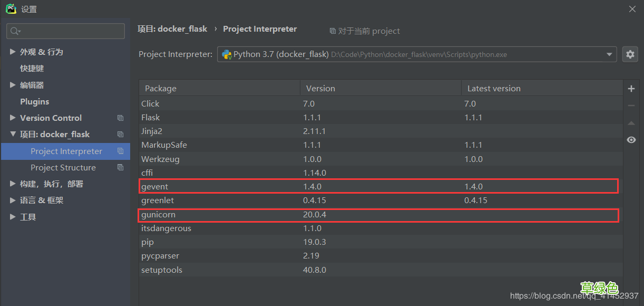
Task: Click the PyCharm logo in title bar
Action: coord(11,9)
